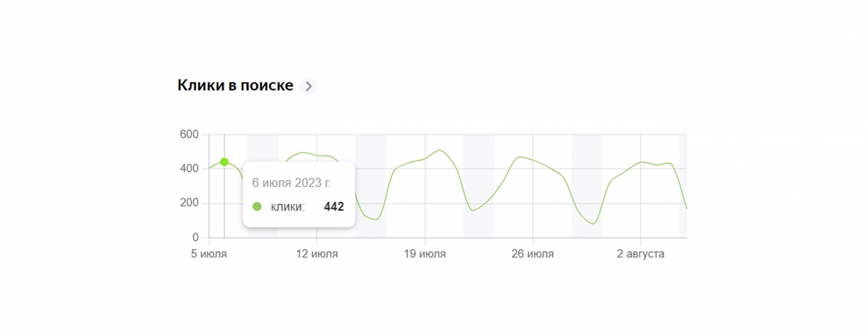Select the "12 июля" date label
868x336 pixels.
pos(317,254)
